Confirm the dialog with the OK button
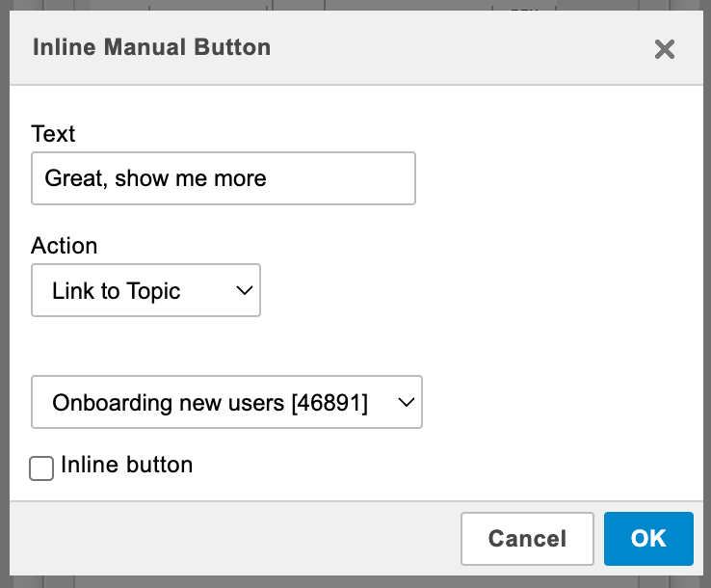Viewport: 711px width, 588px height. click(x=648, y=538)
